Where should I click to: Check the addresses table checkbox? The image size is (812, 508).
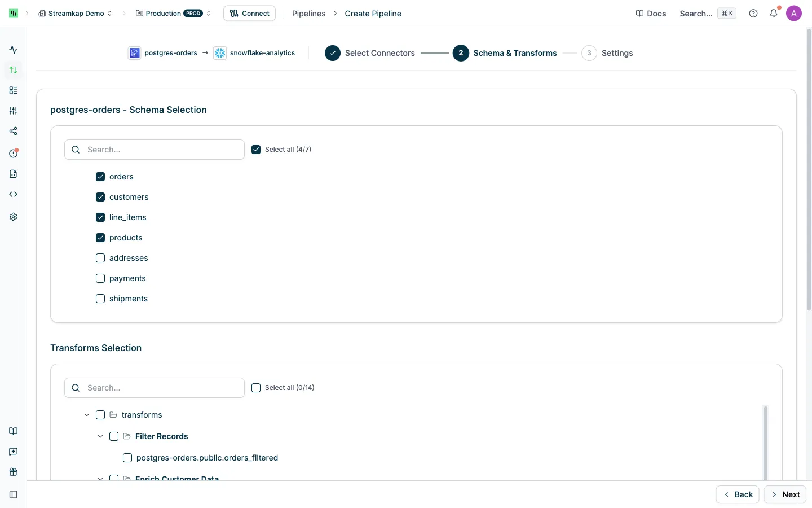coord(100,258)
